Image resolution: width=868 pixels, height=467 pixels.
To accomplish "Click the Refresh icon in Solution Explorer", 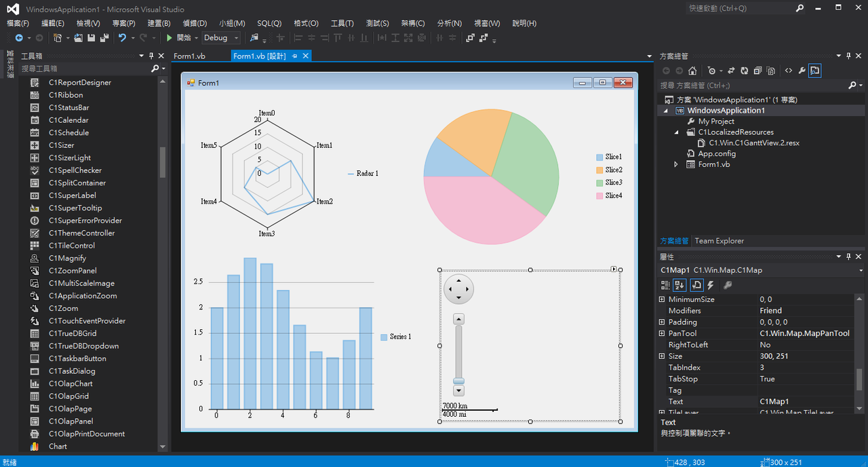I will pyautogui.click(x=745, y=71).
